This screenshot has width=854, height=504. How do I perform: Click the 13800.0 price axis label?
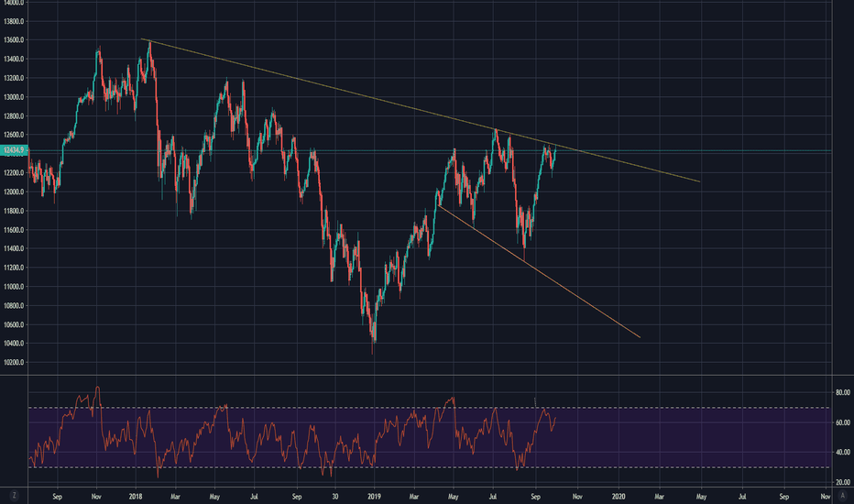[14, 22]
